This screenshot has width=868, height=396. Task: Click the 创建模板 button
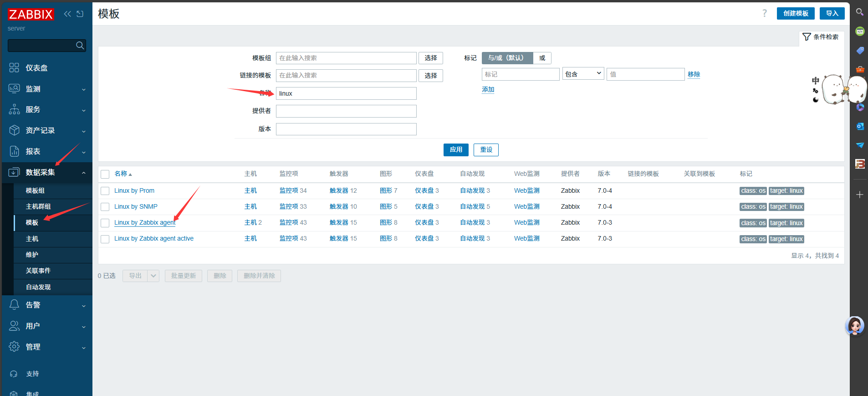[796, 13]
